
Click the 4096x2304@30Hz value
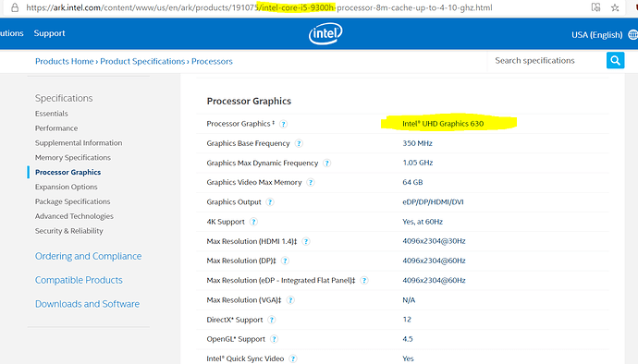point(434,241)
